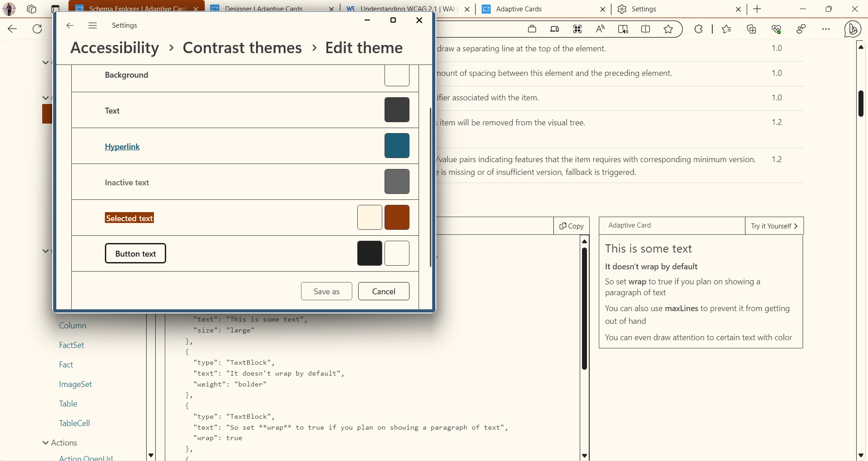The height and width of the screenshot is (461, 868).
Task: Open the Extensions puzzle icon
Action: click(x=698, y=29)
